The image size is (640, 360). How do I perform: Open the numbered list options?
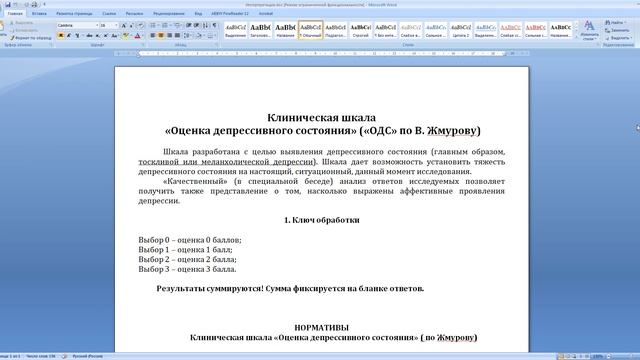(167, 25)
